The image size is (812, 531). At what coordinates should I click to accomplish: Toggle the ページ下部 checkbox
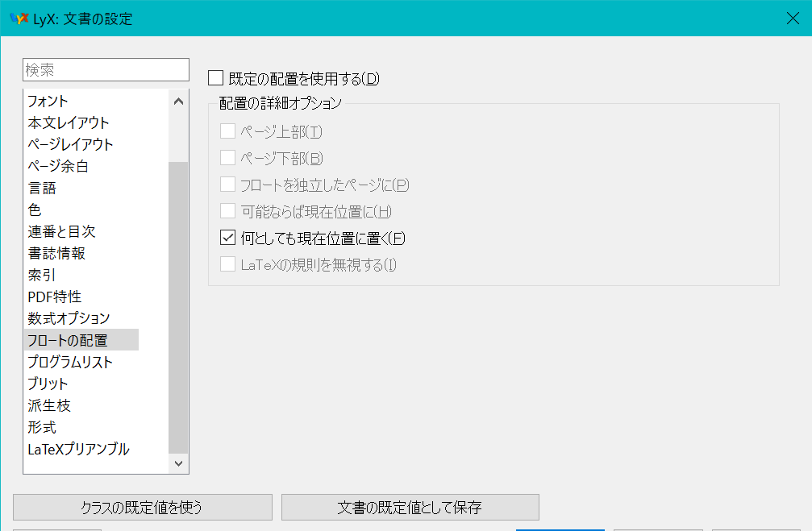point(228,158)
